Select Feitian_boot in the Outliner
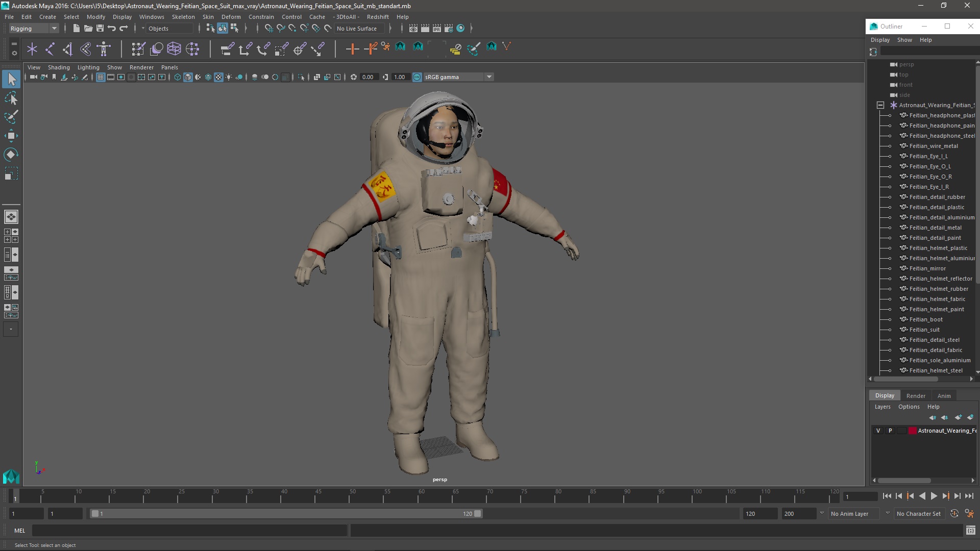980x551 pixels. [x=926, y=319]
